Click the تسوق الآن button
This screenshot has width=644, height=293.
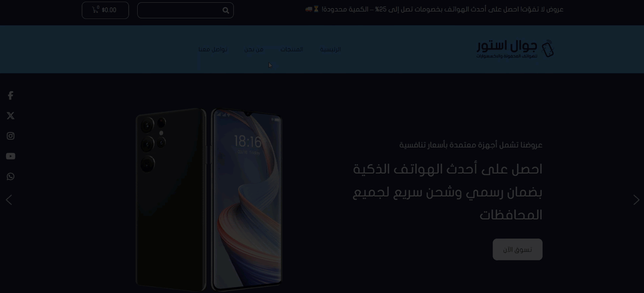tap(518, 250)
